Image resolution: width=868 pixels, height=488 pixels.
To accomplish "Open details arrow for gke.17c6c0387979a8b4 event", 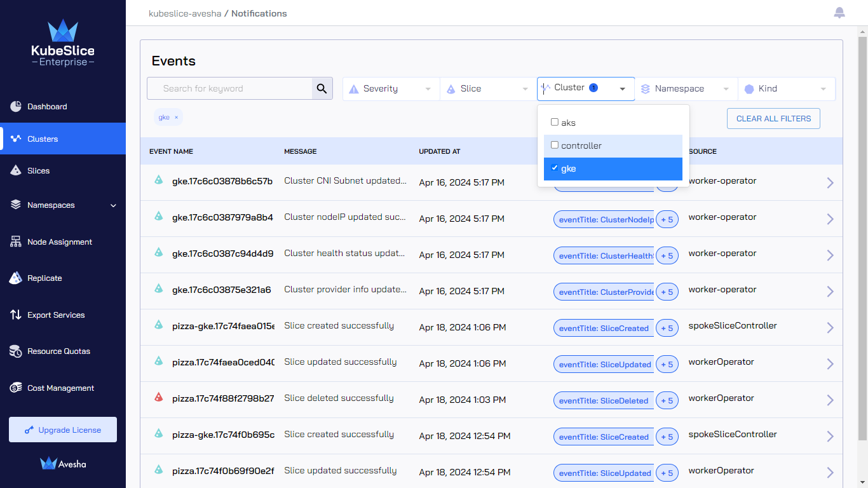I will (830, 219).
